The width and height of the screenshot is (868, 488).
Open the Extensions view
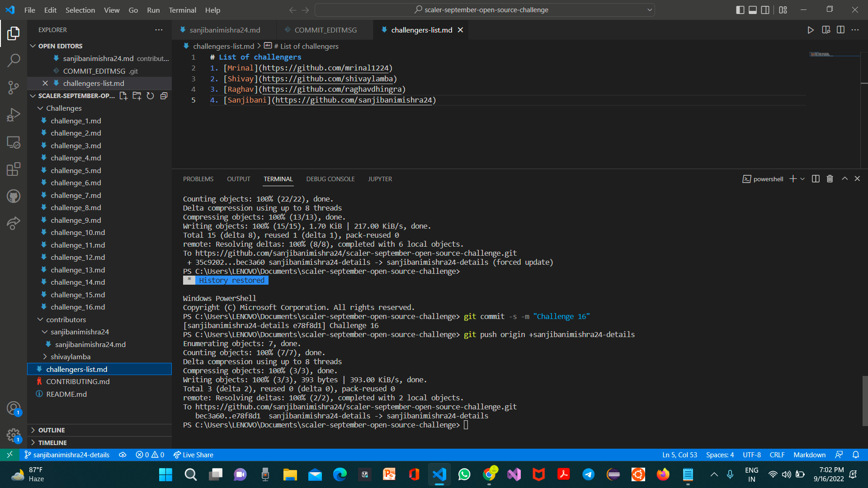[14, 169]
